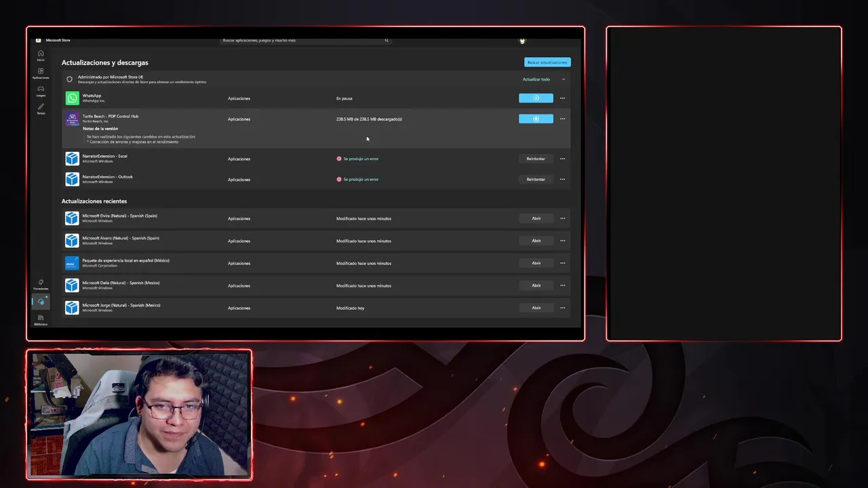Open Biblioteca in the sidebar
The image size is (868, 488).
41,319
